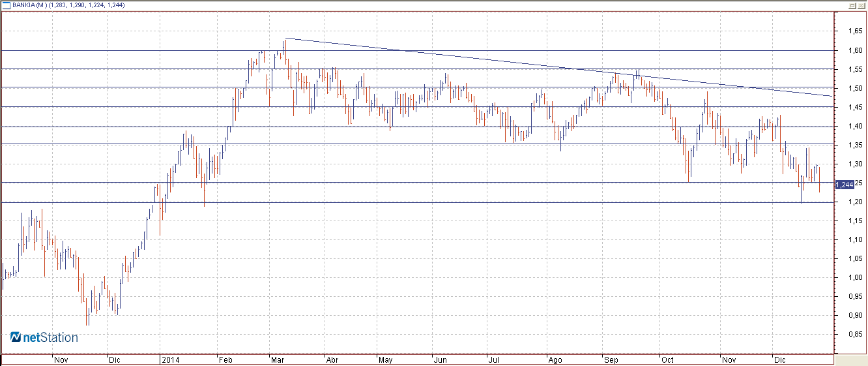Select the current price tag 1,244
Screen dimensions: 868x366
(x=844, y=185)
